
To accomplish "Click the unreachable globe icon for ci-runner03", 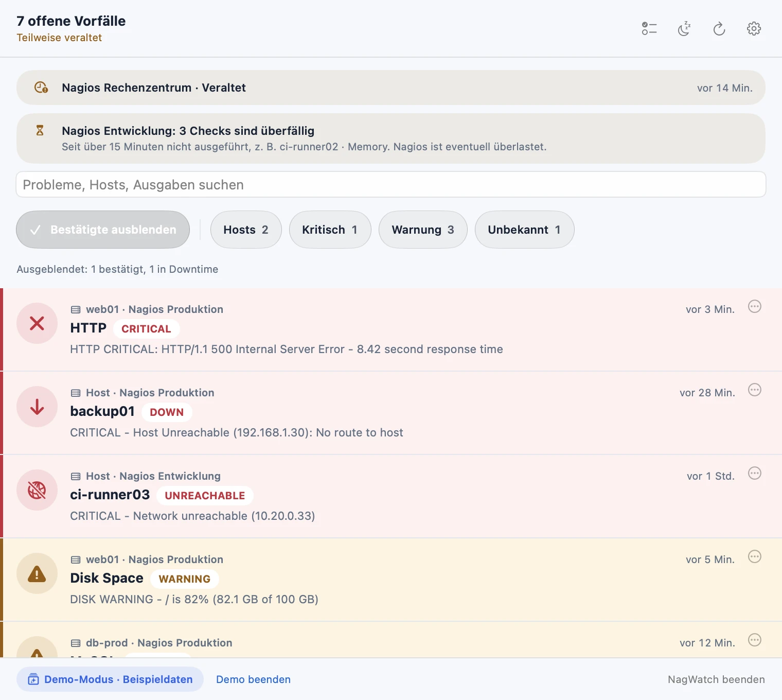I will point(37,490).
